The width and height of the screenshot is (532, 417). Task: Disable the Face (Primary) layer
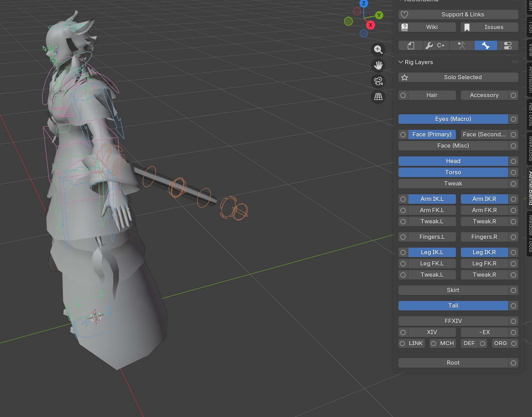pos(432,135)
